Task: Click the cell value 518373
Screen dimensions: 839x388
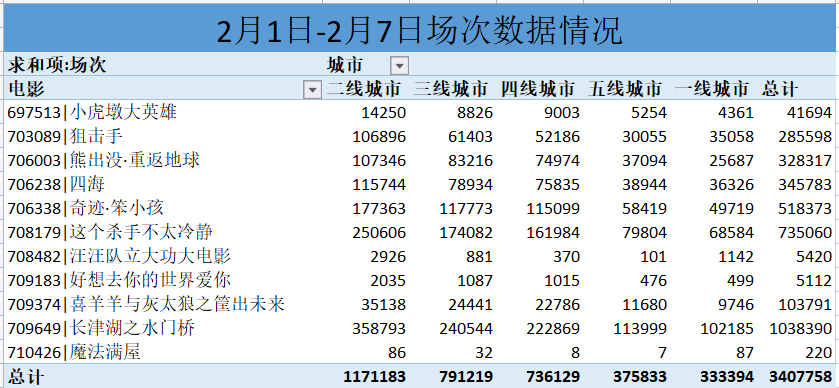Action: click(x=805, y=209)
